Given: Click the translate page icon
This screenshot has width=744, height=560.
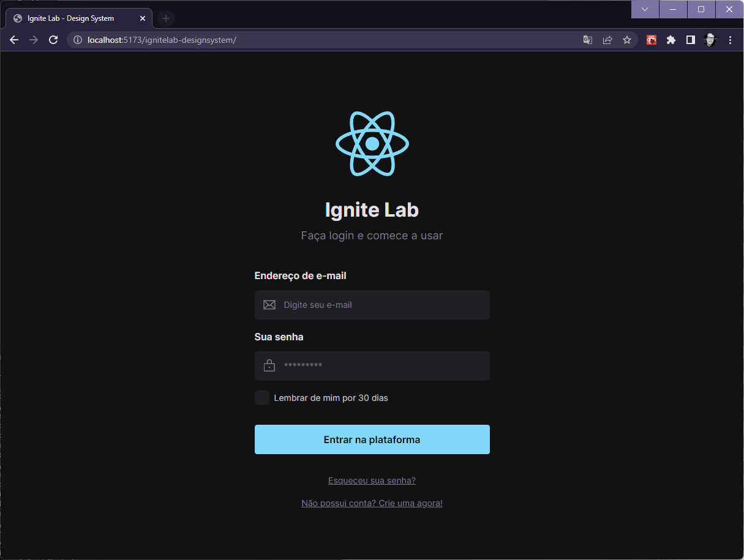Looking at the screenshot, I should pos(588,40).
